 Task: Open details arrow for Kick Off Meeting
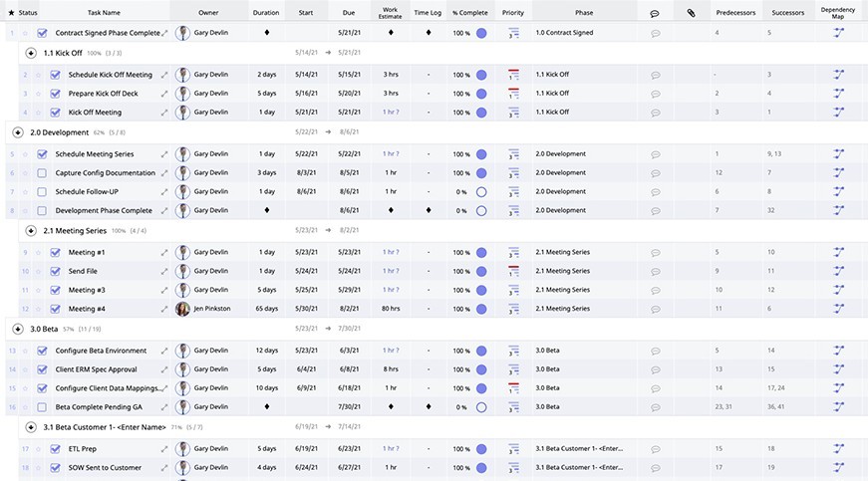[x=163, y=113]
